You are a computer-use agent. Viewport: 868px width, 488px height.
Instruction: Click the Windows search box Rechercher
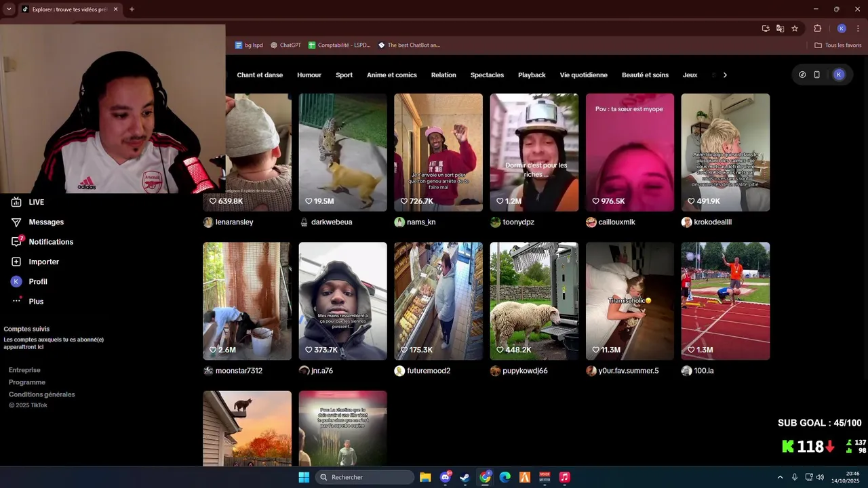[366, 477]
